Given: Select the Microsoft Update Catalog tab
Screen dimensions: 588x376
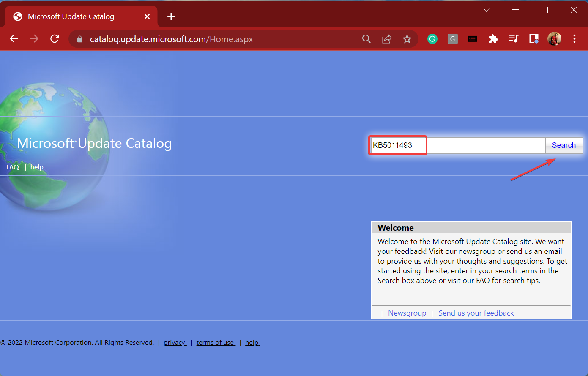Looking at the screenshot, I should click(x=71, y=16).
